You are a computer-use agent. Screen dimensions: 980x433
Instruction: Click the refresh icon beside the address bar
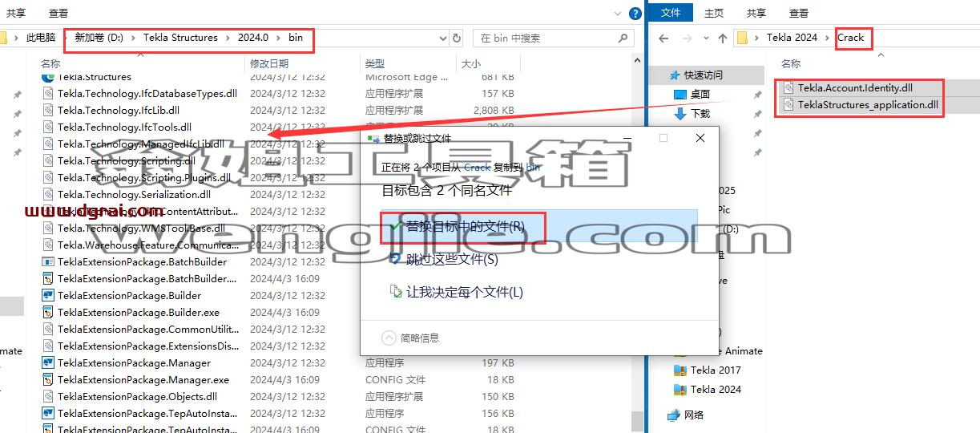point(457,38)
